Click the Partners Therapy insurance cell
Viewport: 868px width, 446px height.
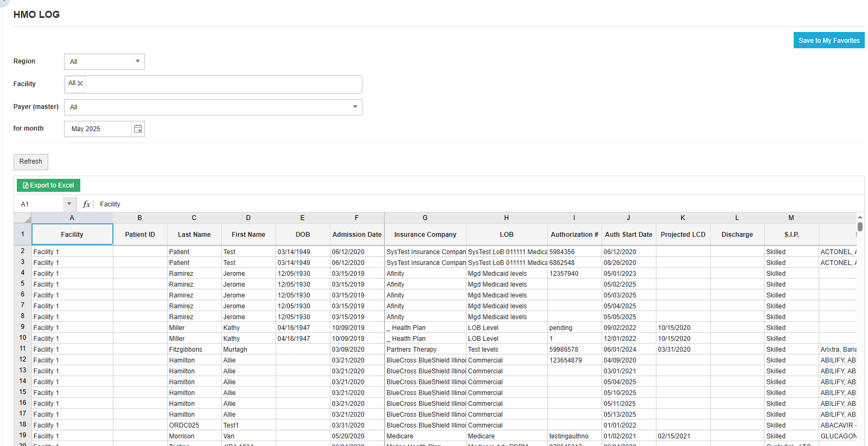pyautogui.click(x=425, y=350)
